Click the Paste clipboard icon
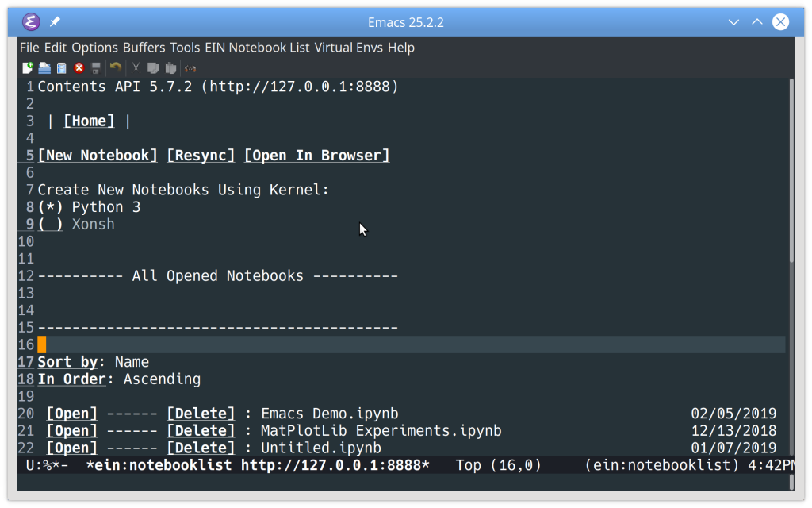812x508 pixels. pyautogui.click(x=170, y=68)
